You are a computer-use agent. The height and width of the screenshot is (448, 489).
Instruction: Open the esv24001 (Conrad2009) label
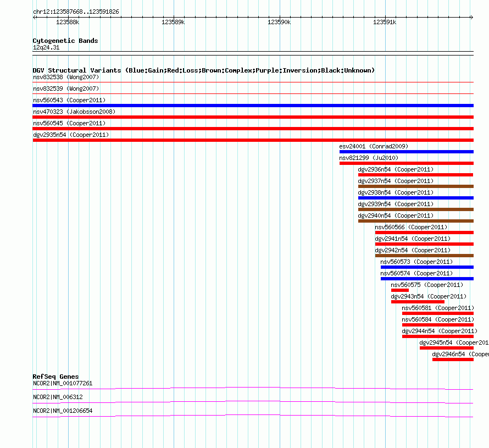coord(374,146)
